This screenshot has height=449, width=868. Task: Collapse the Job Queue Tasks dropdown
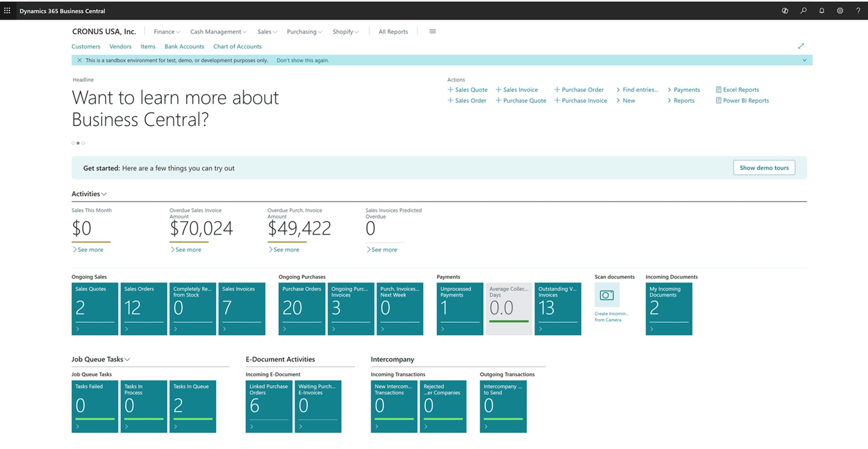coord(127,359)
